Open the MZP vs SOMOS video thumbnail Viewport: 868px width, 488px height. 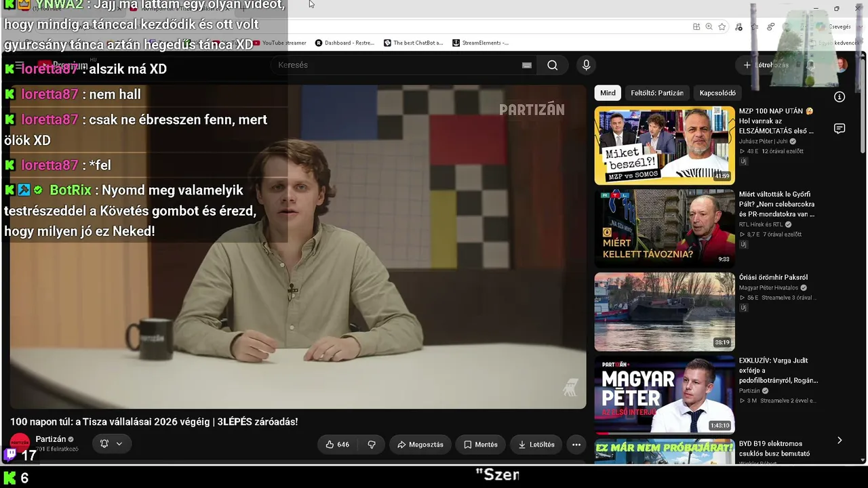pos(665,145)
